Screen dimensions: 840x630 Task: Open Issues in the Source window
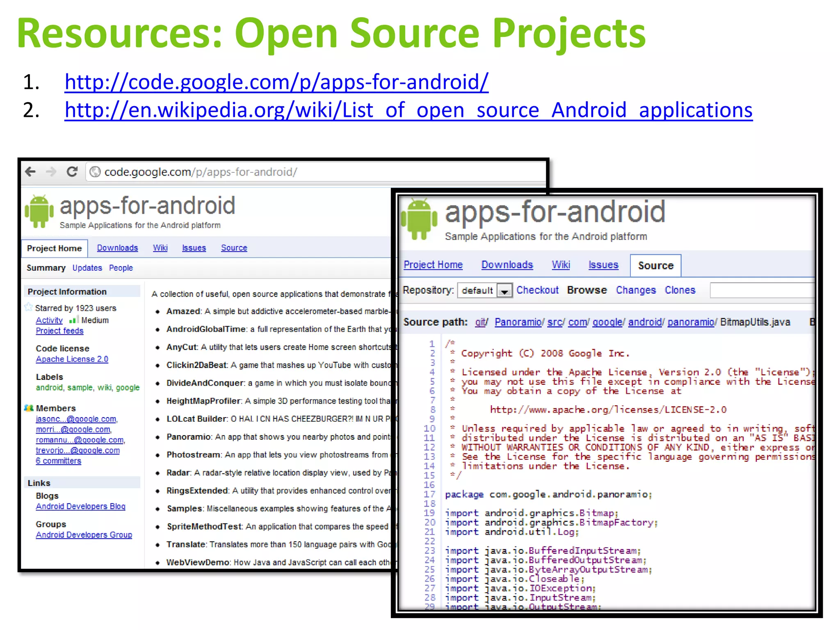[x=603, y=265]
